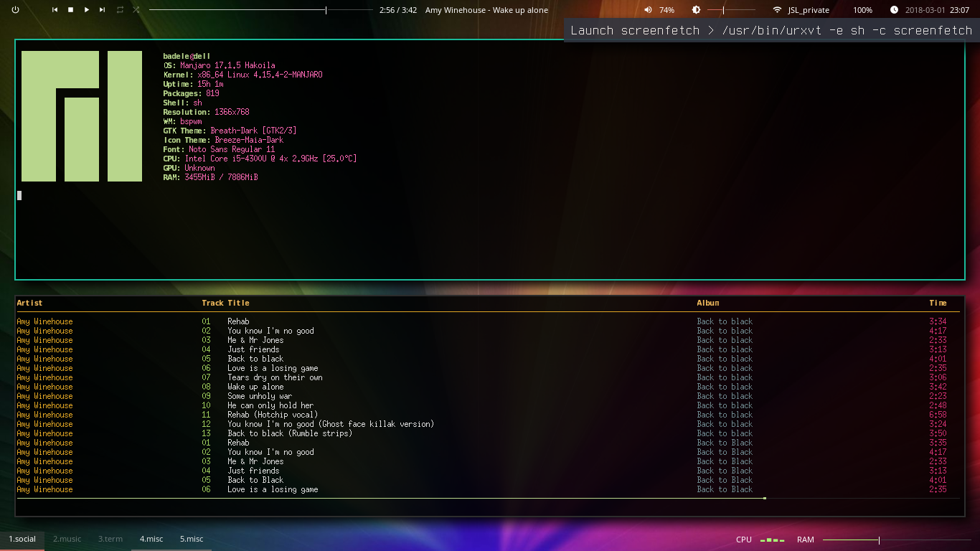Click the Manjaro logo in terminal
The height and width of the screenshot is (551, 980).
(82, 116)
